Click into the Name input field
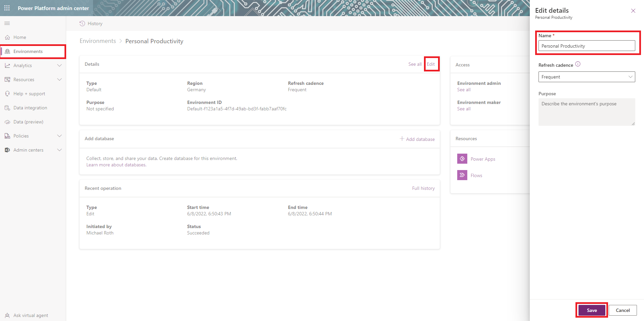Viewport: 644px width, 321px height. click(x=587, y=46)
